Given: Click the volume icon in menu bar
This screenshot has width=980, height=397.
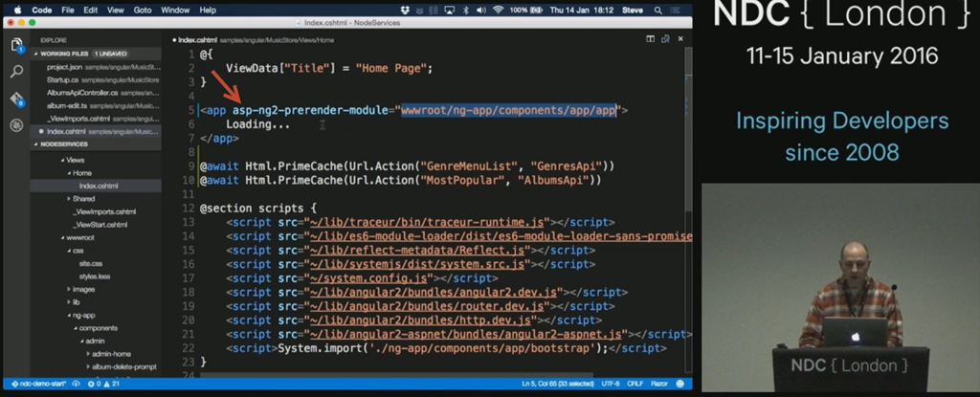Looking at the screenshot, I should click(481, 10).
